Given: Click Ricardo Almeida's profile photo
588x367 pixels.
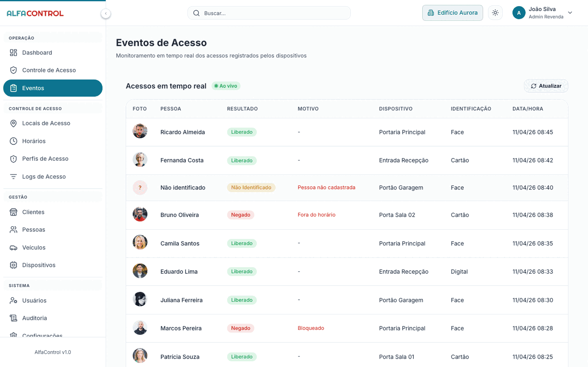Looking at the screenshot, I should [x=140, y=131].
